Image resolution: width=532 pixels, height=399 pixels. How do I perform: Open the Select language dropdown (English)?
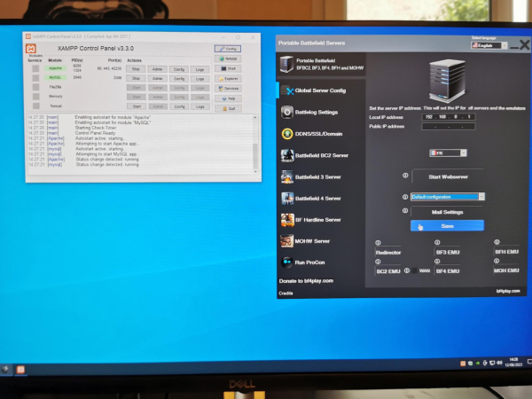click(489, 45)
